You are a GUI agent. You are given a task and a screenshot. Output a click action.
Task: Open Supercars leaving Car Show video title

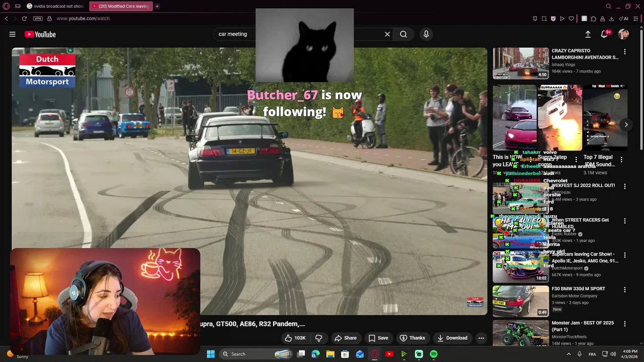[585, 257]
